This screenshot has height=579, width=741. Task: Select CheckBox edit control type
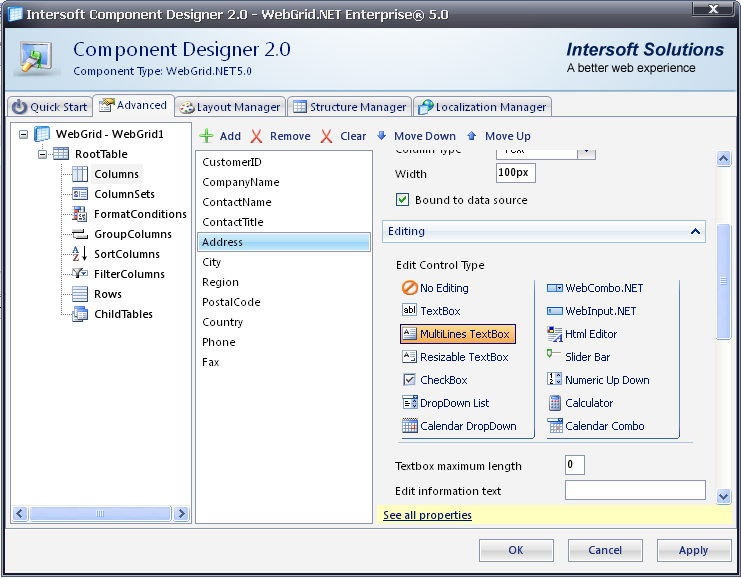click(435, 380)
